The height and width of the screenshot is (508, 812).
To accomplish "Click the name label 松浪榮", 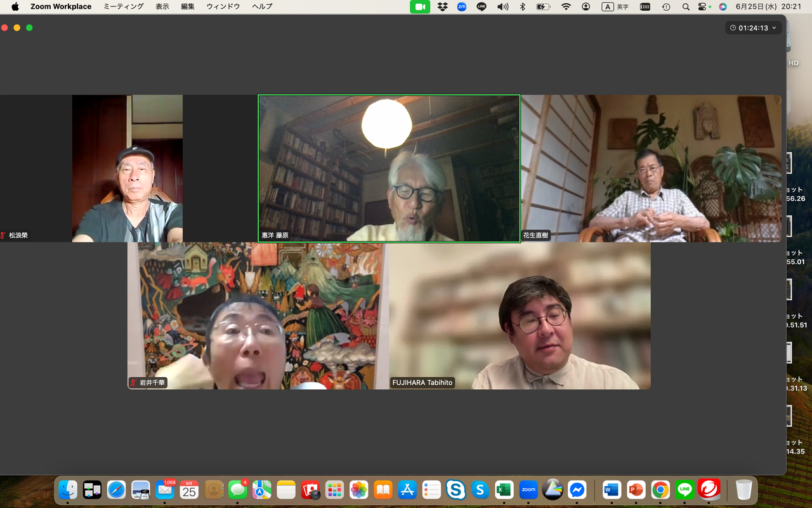I will pyautogui.click(x=18, y=235).
